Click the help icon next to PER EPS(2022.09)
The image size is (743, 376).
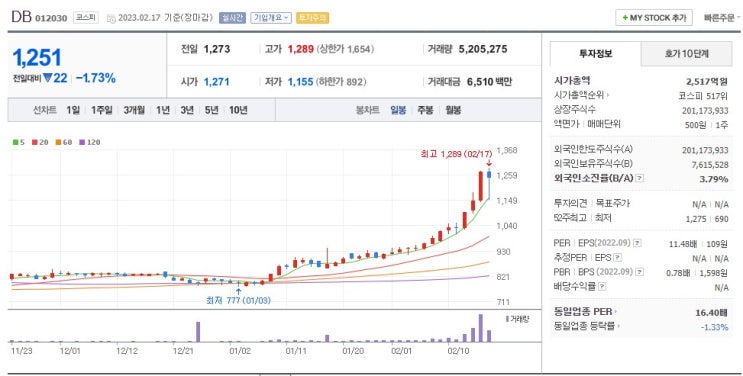click(637, 243)
